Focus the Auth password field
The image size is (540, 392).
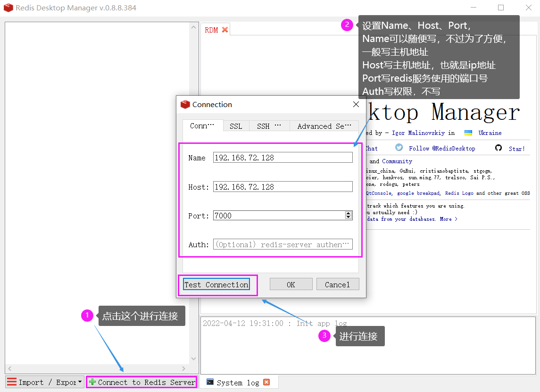283,244
